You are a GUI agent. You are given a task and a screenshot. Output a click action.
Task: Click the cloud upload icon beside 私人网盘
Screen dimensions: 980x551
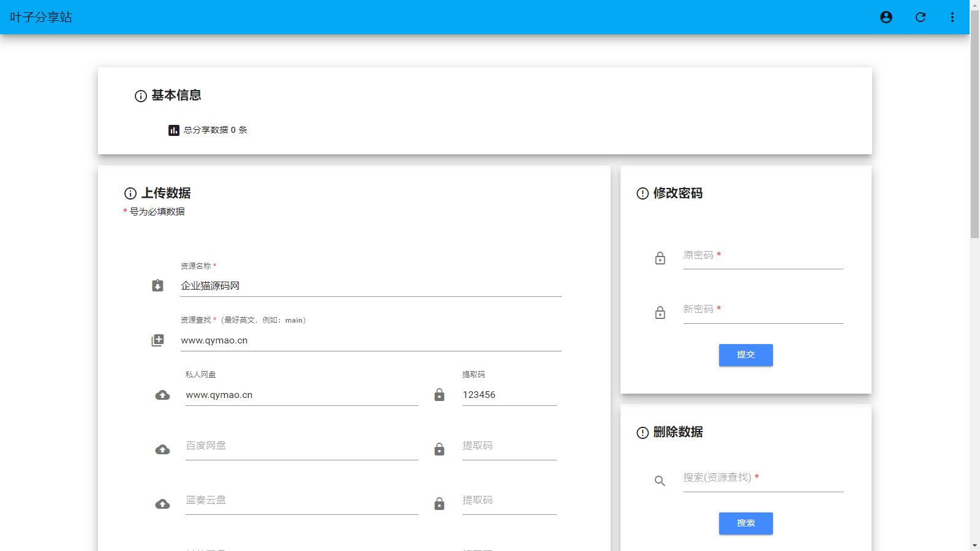[x=162, y=395]
